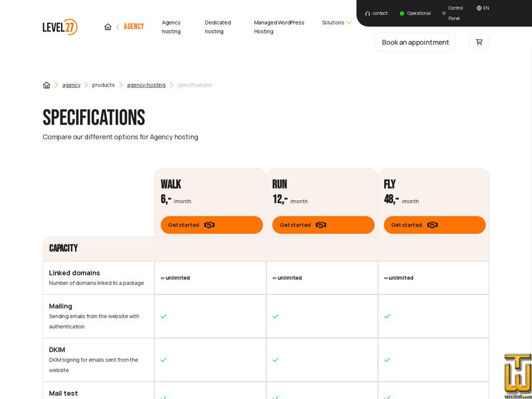Click the Book an appointment button
Image resolution: width=532 pixels, height=399 pixels.
pos(415,42)
